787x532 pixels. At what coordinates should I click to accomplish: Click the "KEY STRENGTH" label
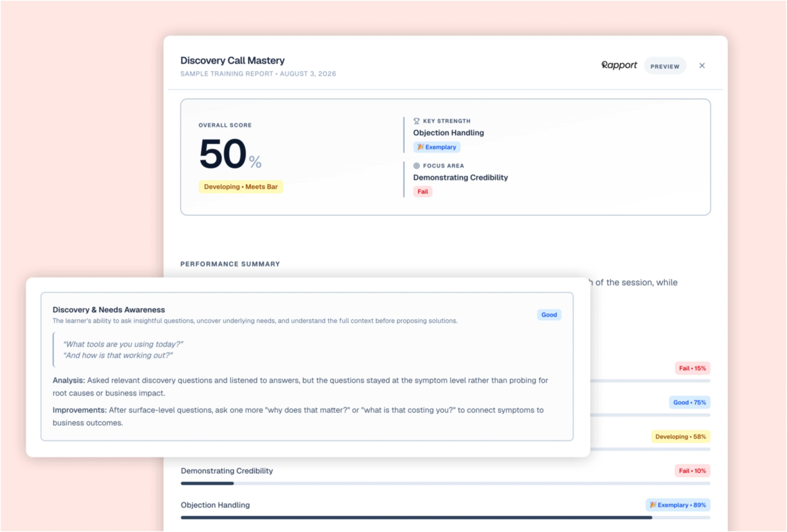[447, 121]
